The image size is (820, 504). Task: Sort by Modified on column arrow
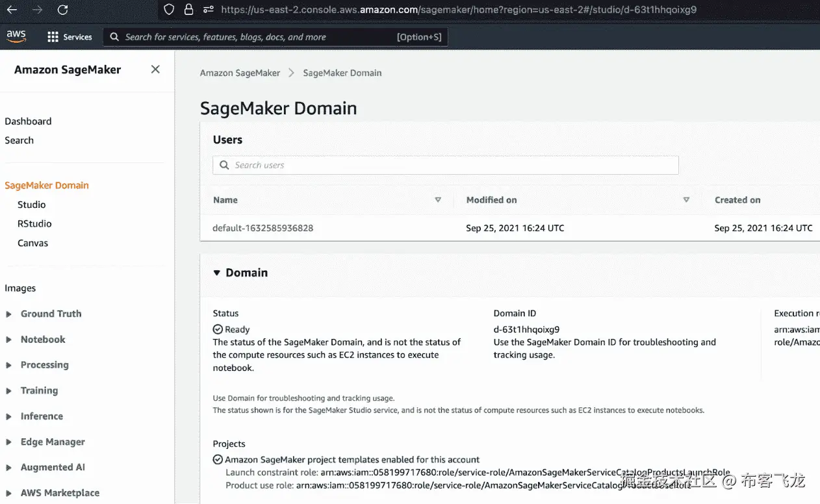(686, 200)
